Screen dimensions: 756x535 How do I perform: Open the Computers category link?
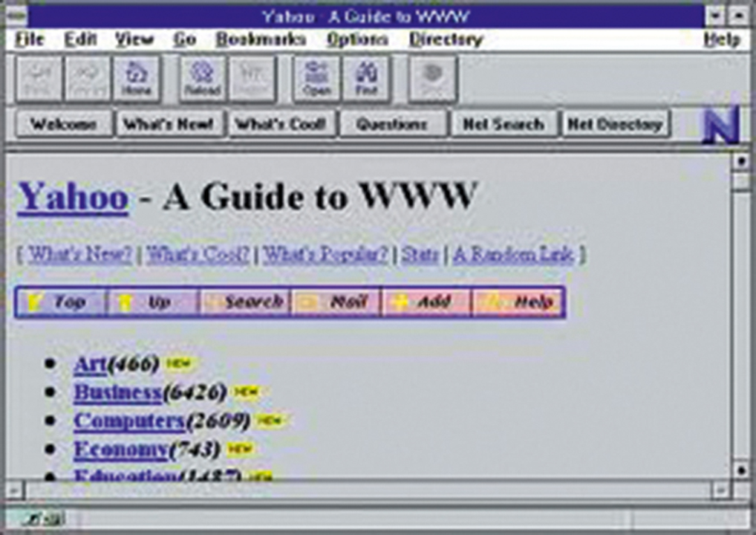[130, 421]
